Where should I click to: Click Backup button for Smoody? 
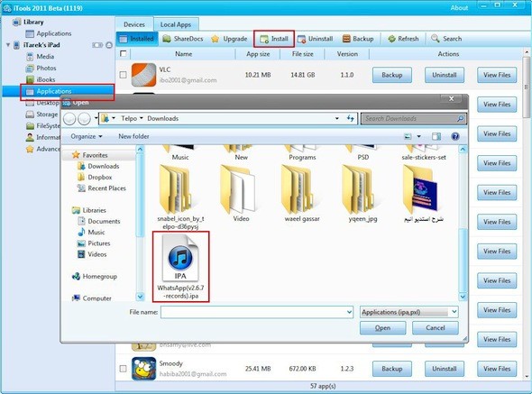point(392,369)
